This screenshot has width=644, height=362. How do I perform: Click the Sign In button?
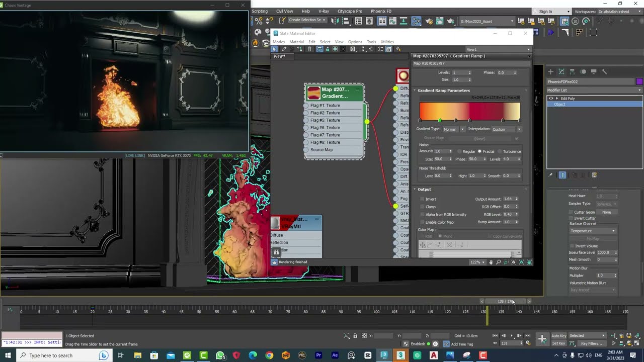(545, 12)
